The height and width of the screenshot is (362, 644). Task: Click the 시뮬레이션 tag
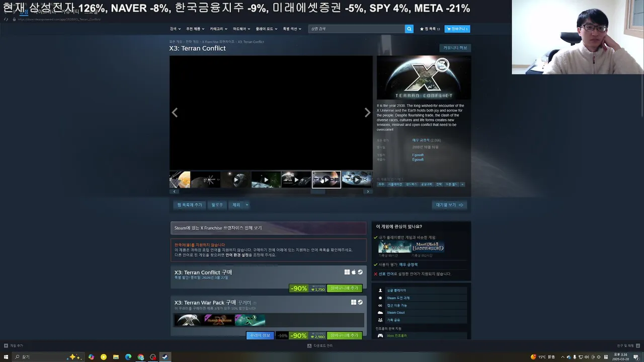(x=395, y=185)
